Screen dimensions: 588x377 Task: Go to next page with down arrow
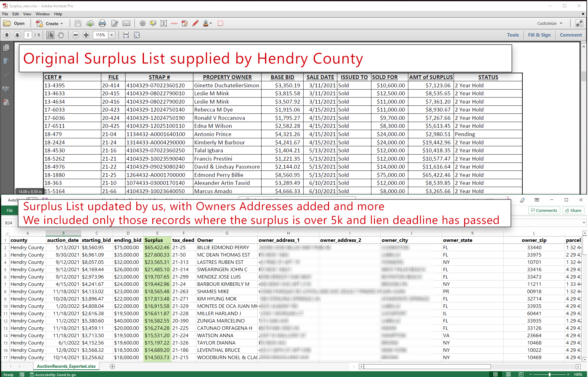pyautogui.click(x=18, y=35)
